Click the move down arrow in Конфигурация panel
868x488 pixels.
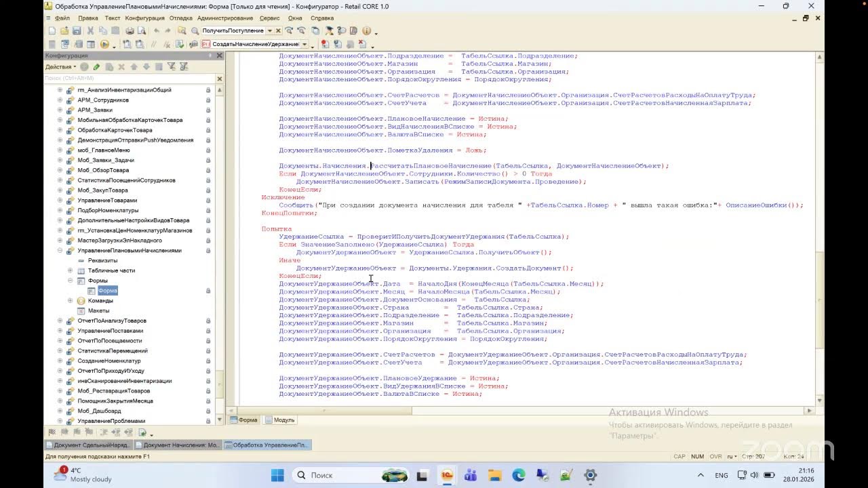coord(146,66)
